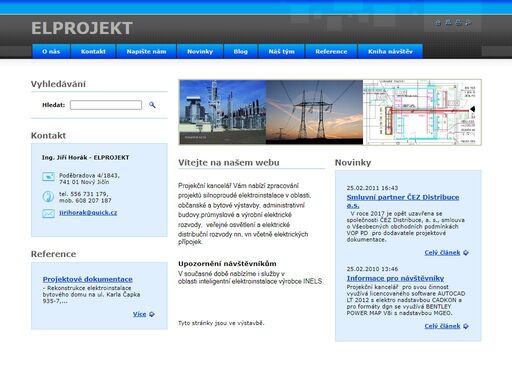Click the arrow icon beside Více link
The image size is (512, 384).
coord(152,314)
